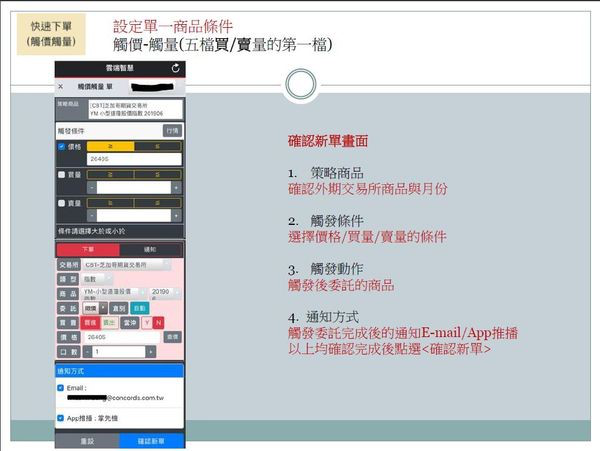Click the 買量 quantity input field
The height and width of the screenshot is (451, 600).
134,188
